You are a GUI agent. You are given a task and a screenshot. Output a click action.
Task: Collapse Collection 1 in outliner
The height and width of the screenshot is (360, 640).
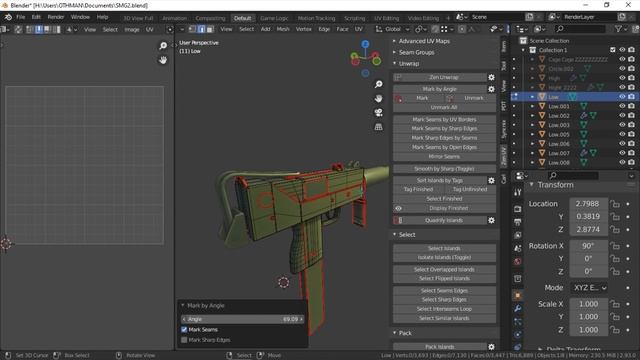click(x=523, y=50)
